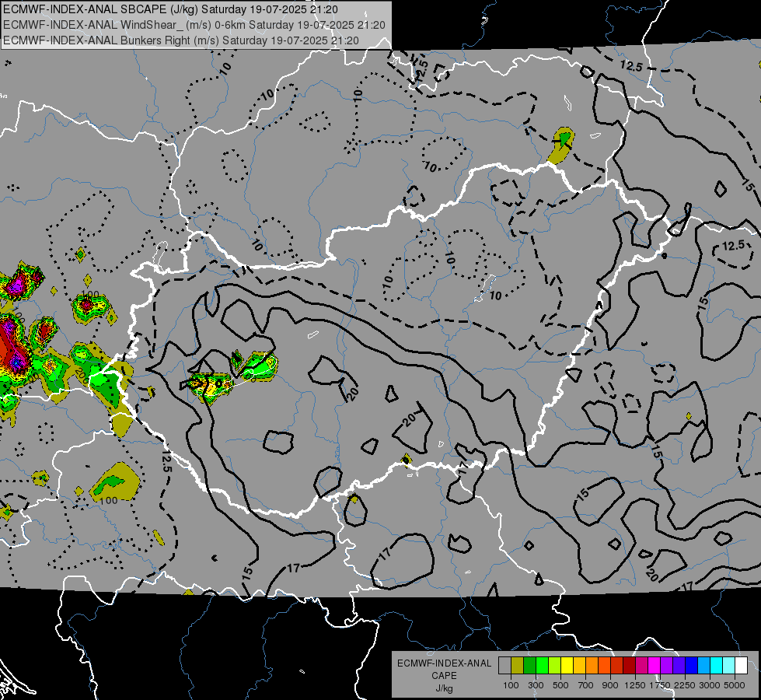Image resolution: width=761 pixels, height=700 pixels.
Task: Click the legend tick label 700
Action: pos(586,685)
